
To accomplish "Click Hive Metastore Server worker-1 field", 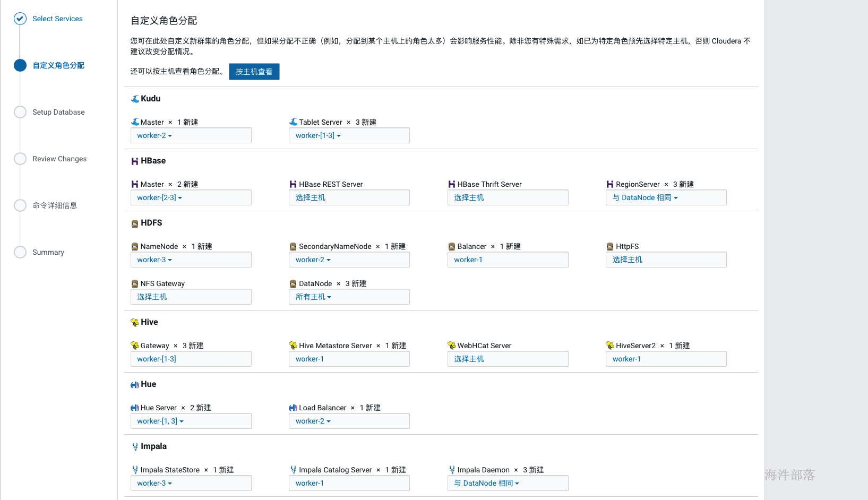I will 349,359.
